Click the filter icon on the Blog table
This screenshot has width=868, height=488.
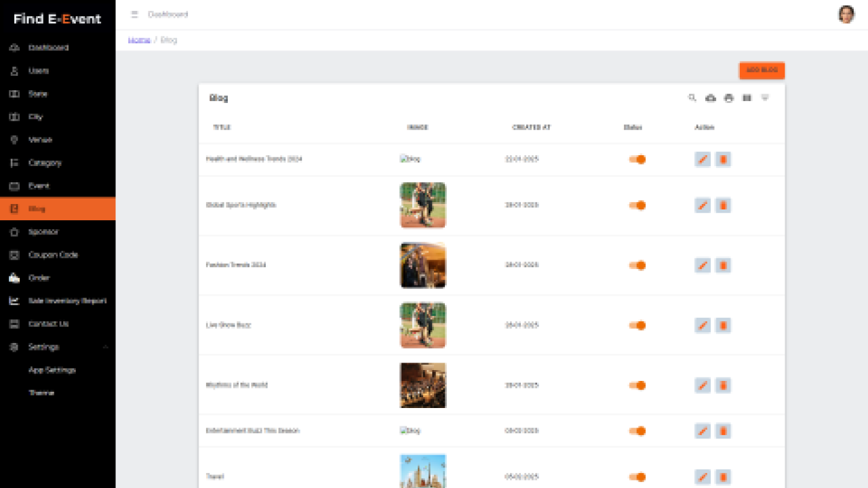pos(765,98)
